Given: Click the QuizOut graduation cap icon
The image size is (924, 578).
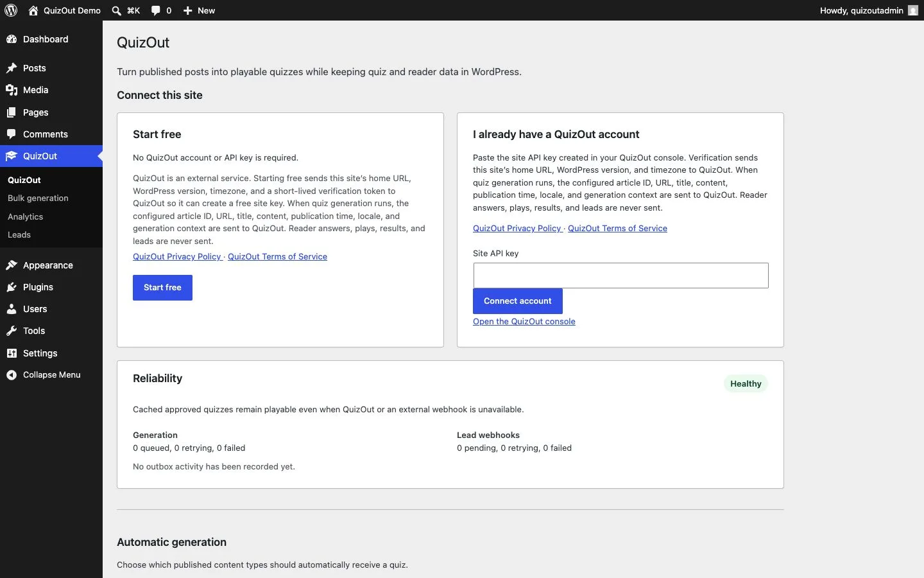Looking at the screenshot, I should tap(12, 156).
